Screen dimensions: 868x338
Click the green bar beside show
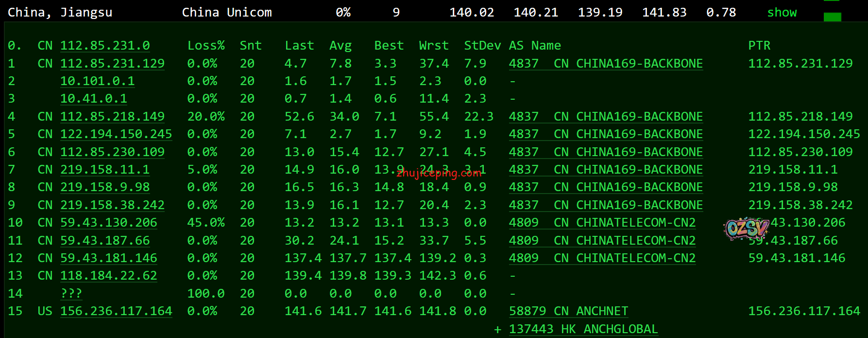[x=832, y=17]
